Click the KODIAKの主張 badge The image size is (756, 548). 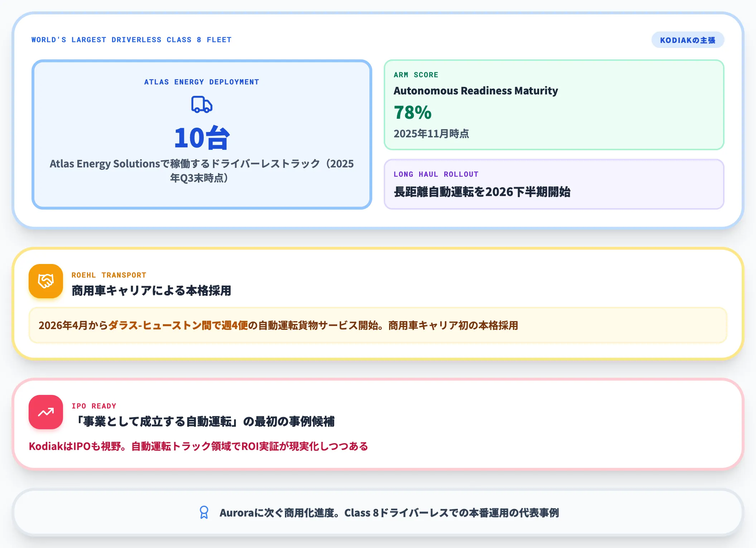click(688, 40)
